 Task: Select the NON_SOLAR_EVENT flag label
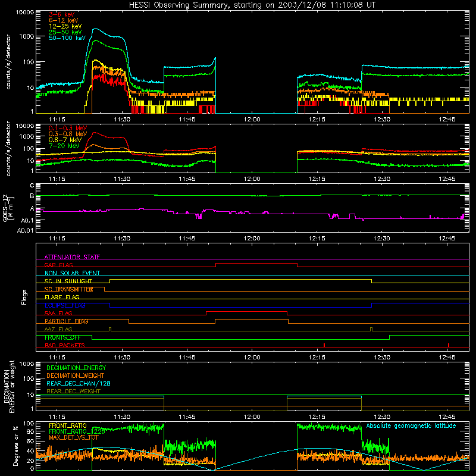click(x=72, y=273)
